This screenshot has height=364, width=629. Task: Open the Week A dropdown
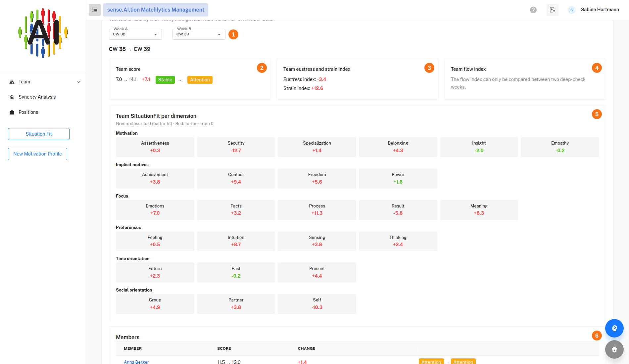point(135,34)
